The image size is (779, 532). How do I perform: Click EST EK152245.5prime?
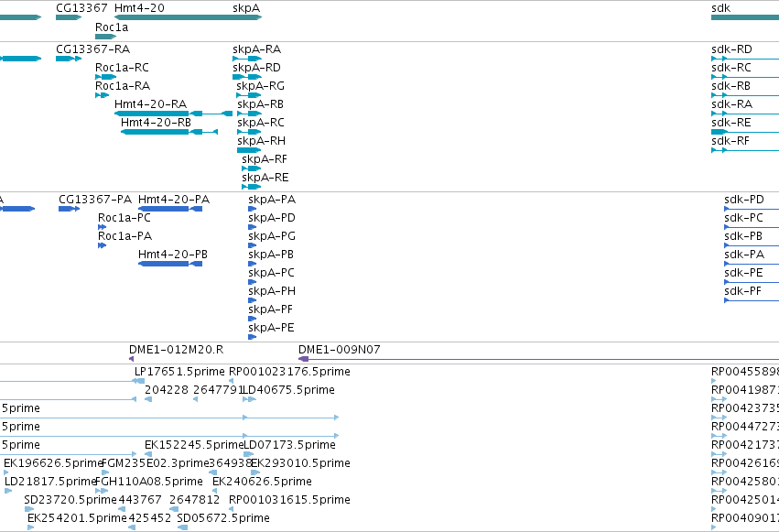[194, 445]
